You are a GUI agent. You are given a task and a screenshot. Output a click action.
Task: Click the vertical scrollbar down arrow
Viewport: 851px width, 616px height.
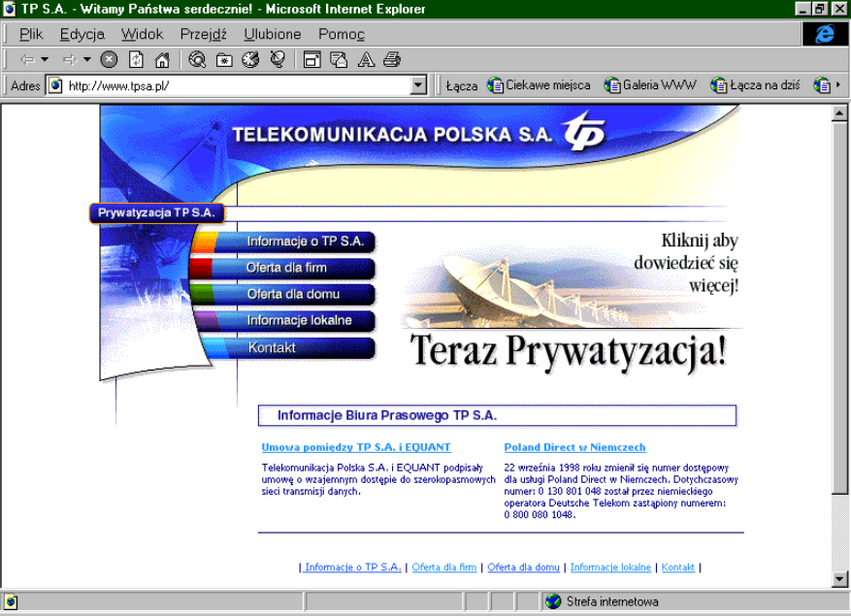point(839,578)
